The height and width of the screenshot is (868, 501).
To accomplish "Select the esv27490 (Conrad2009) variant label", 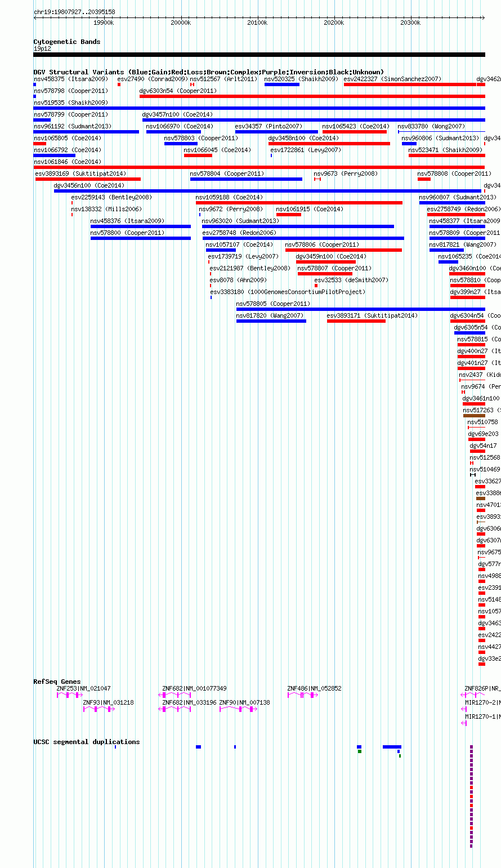I will (153, 79).
